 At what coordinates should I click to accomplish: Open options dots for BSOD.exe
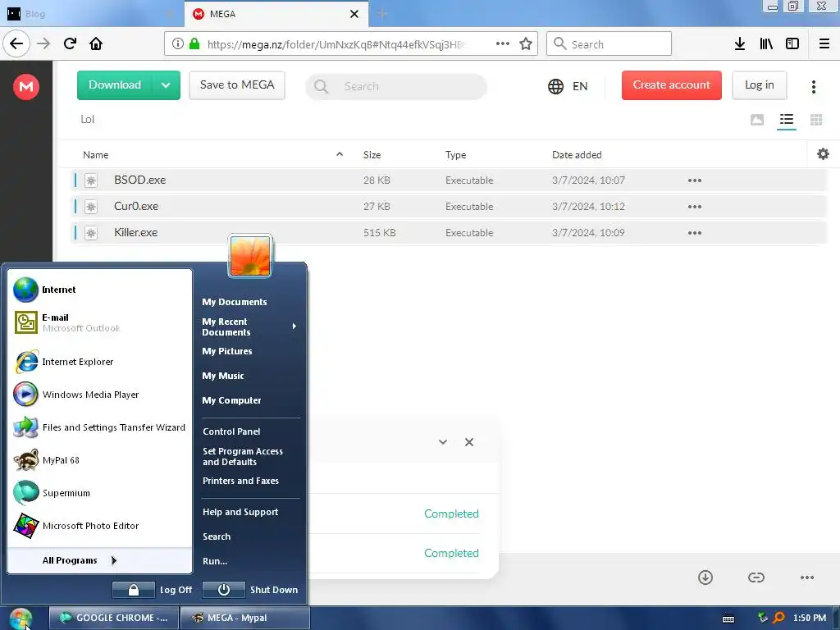tap(694, 180)
